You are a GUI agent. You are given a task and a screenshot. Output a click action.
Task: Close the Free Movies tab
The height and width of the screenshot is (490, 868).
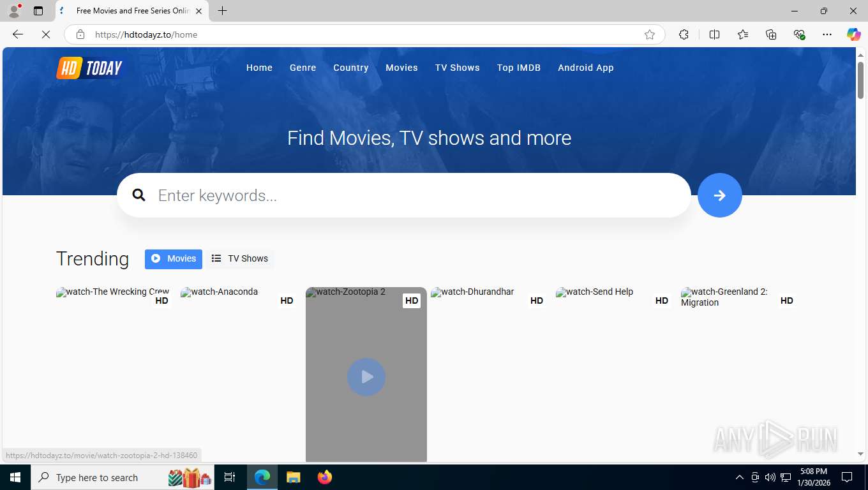198,11
